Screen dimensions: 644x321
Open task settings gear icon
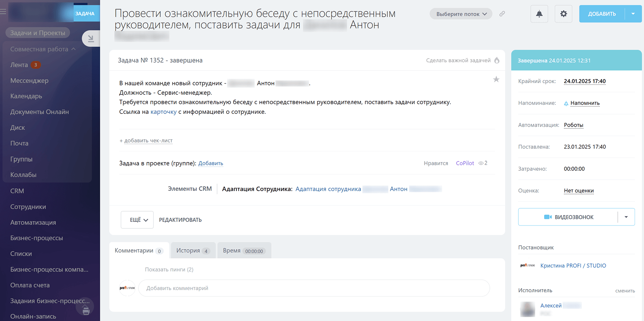point(563,14)
